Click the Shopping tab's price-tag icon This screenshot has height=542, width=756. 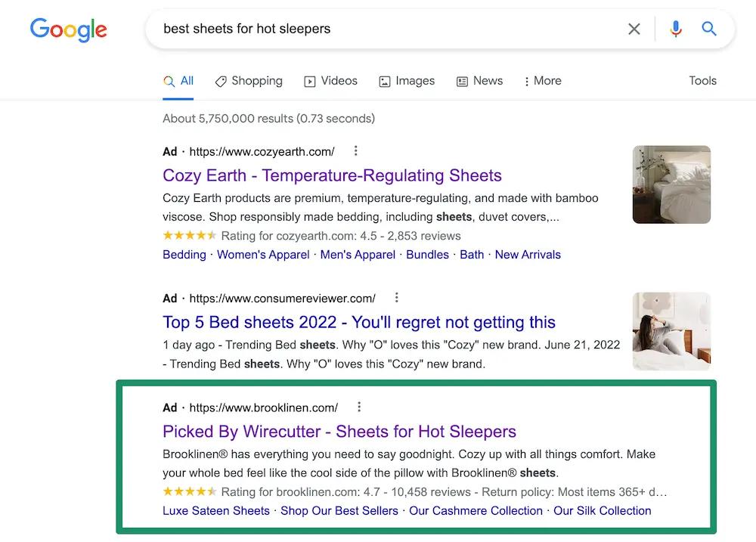point(220,81)
